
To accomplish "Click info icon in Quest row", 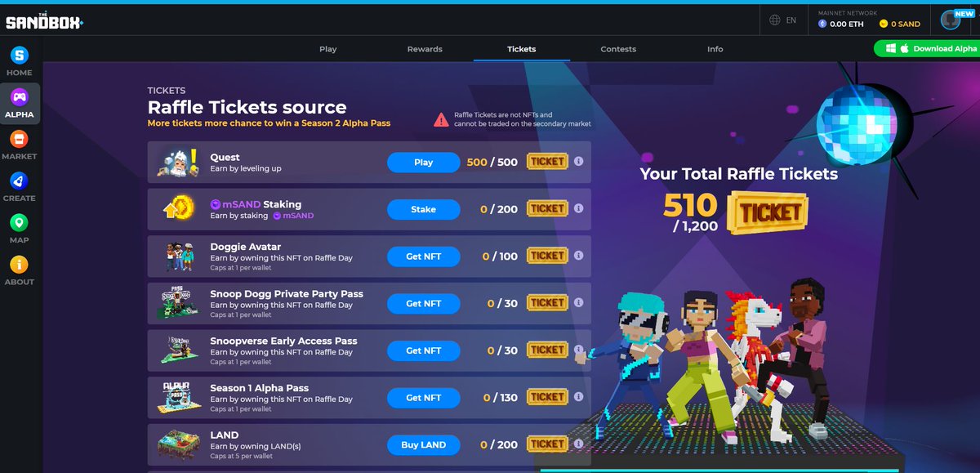I will pos(578,162).
